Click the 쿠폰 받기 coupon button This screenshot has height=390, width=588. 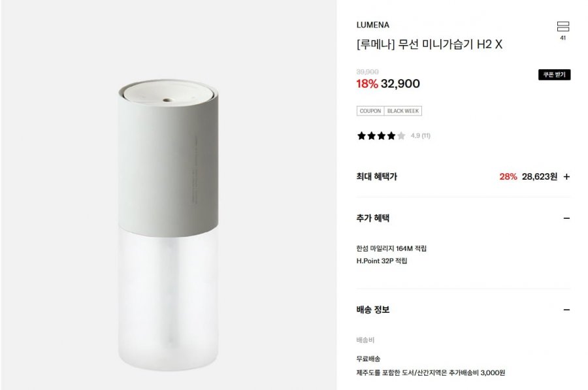click(x=554, y=74)
